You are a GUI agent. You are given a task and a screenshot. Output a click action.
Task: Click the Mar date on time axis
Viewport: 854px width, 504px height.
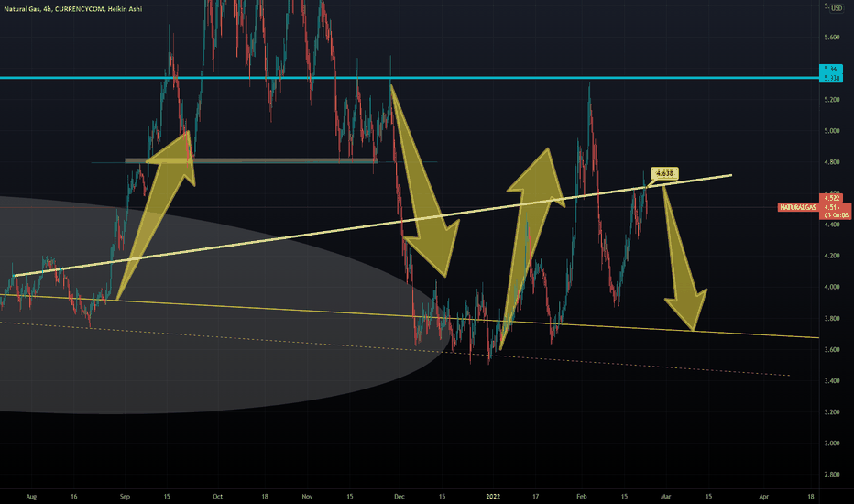click(665, 497)
